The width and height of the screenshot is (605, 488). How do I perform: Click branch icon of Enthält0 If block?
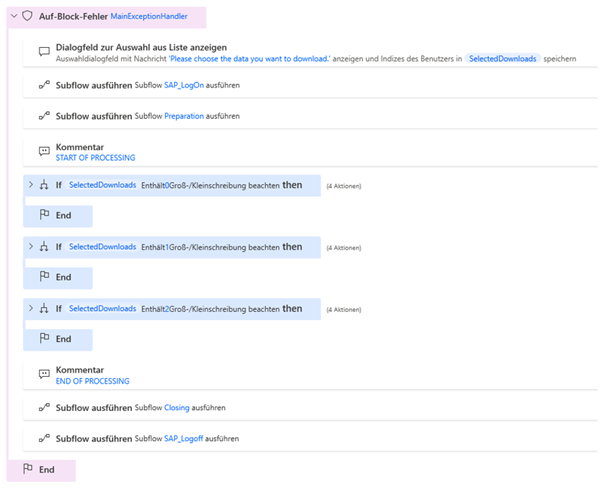44,185
